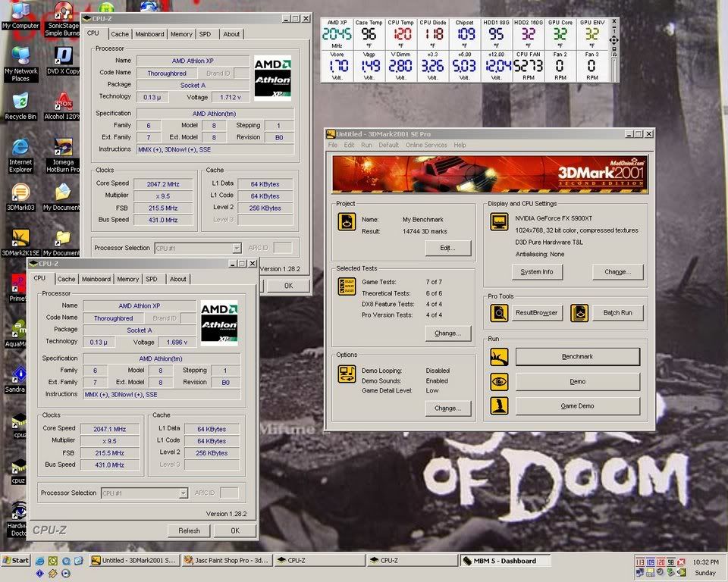Click Change... under Selected Tests
This screenshot has width=728, height=582.
coord(448,333)
